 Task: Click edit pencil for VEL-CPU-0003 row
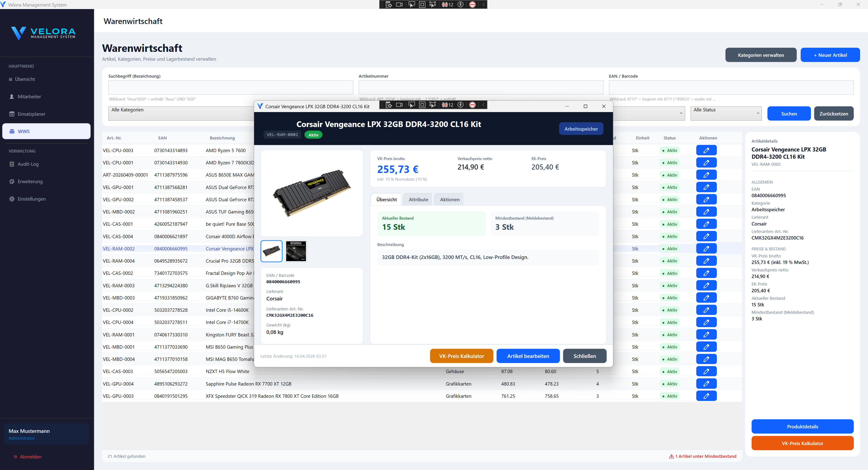coord(706,150)
